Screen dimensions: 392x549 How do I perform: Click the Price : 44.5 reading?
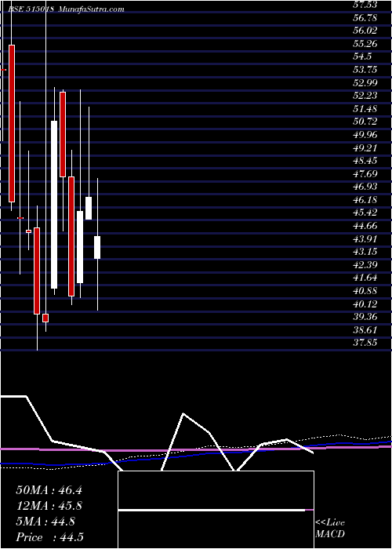[x=49, y=537]
